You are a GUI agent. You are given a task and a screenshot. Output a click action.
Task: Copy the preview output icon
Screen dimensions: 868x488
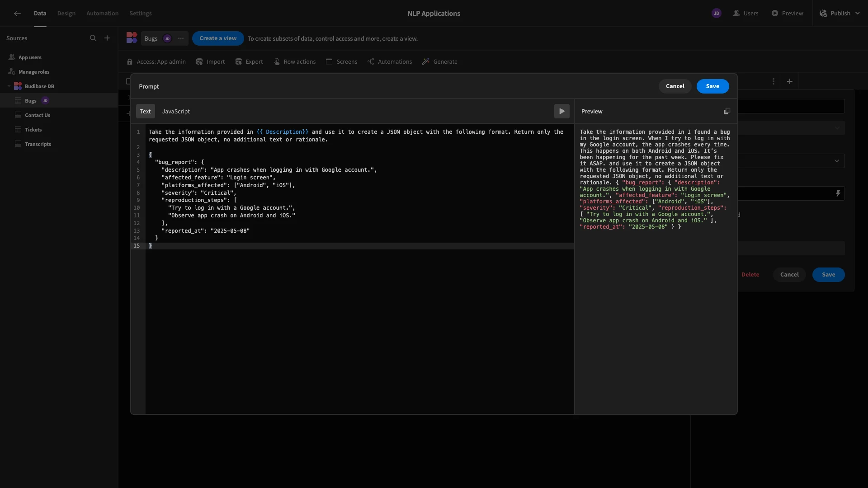click(727, 111)
